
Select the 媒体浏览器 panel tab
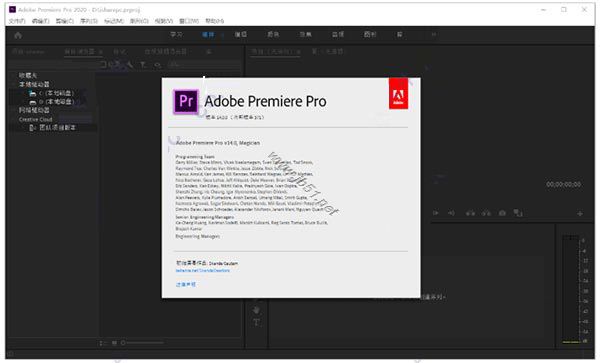79,52
